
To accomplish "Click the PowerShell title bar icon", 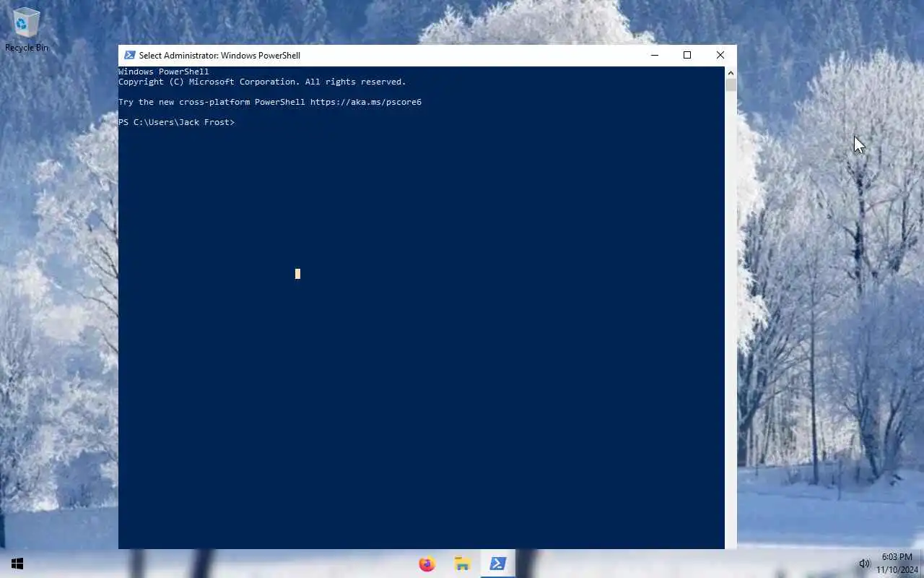I will tap(130, 55).
